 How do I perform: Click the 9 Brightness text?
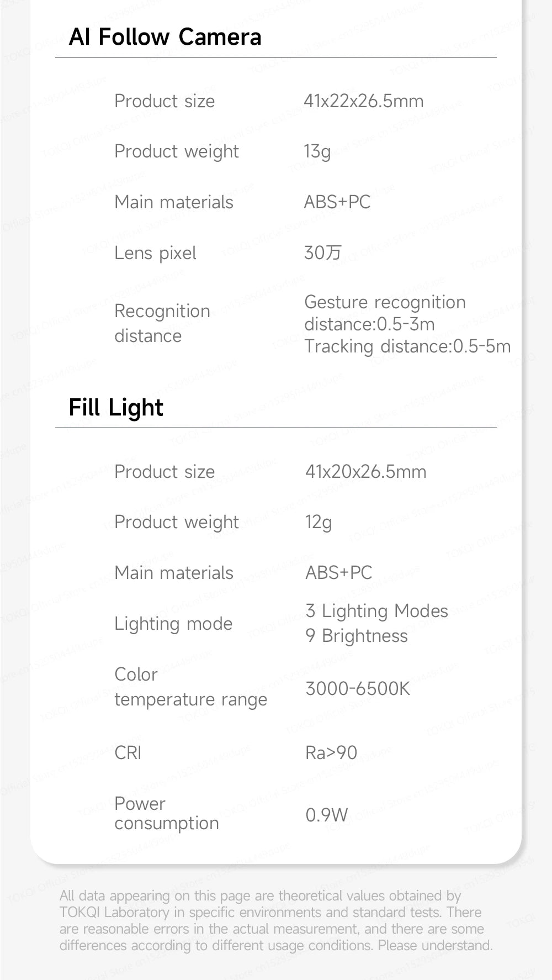tap(357, 636)
